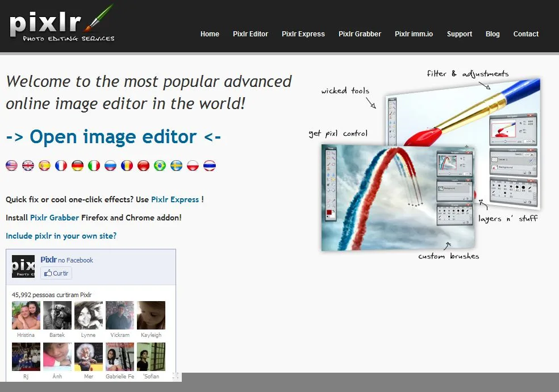
Task: Follow the Pixlr Grabber addon link
Action: click(55, 218)
